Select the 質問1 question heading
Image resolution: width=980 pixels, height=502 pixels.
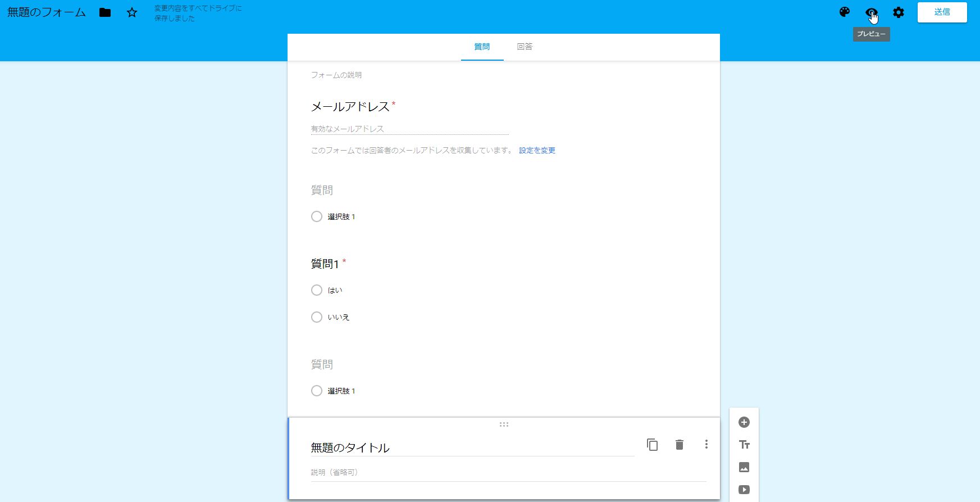coord(325,264)
